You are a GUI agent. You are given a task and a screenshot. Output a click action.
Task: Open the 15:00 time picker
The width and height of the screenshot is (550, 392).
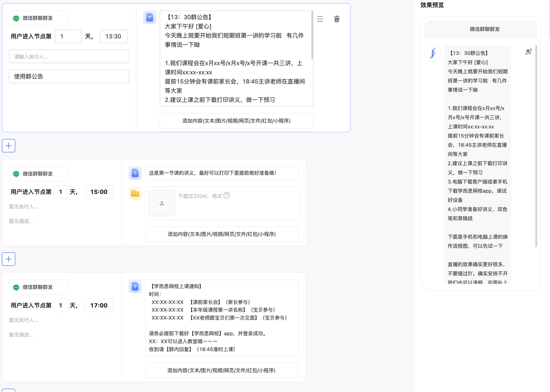click(x=99, y=192)
